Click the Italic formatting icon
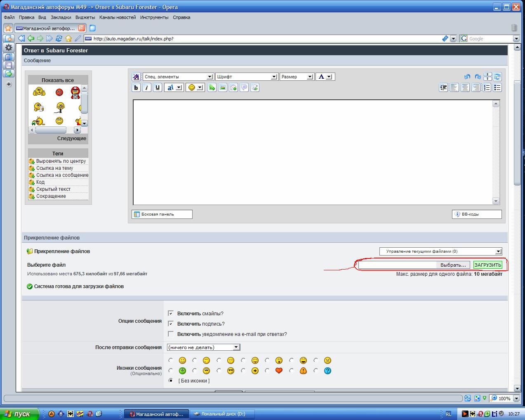 tap(146, 87)
